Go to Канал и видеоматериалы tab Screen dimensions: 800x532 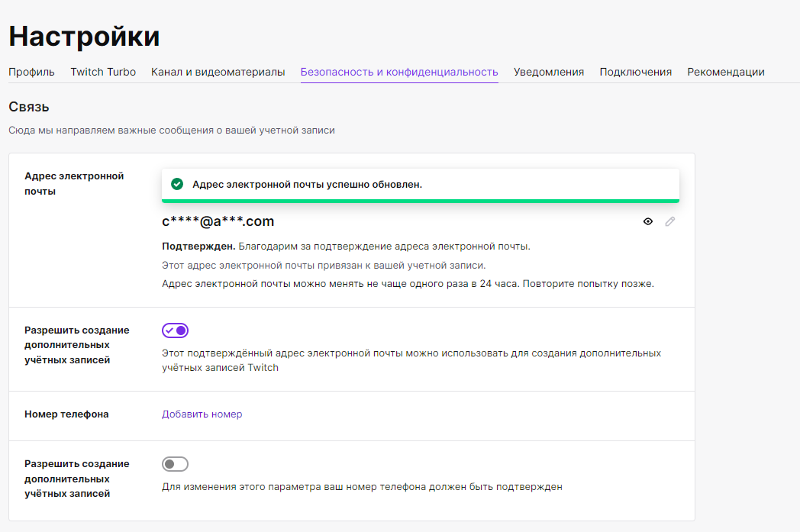coord(218,72)
